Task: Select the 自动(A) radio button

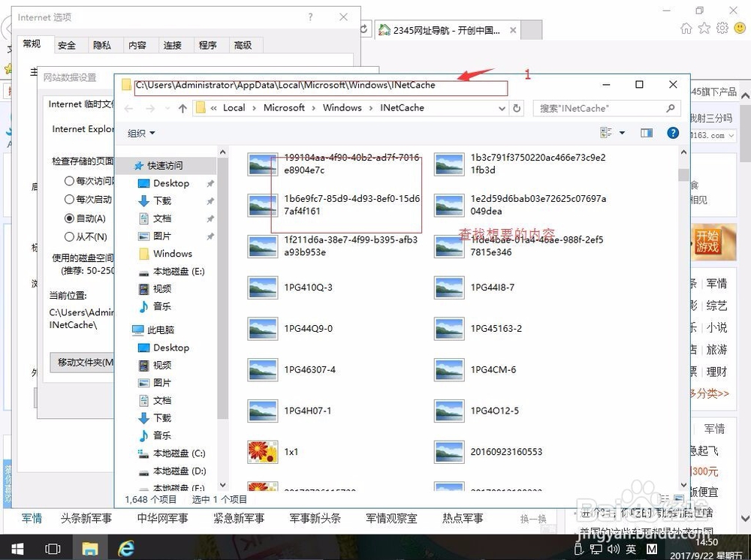Action: tap(69, 218)
